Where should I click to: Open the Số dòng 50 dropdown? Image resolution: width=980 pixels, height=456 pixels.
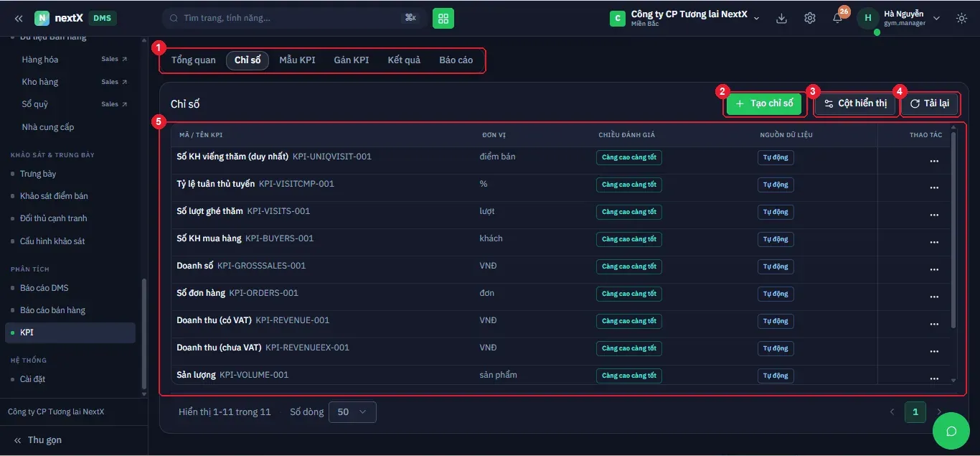pyautogui.click(x=352, y=412)
